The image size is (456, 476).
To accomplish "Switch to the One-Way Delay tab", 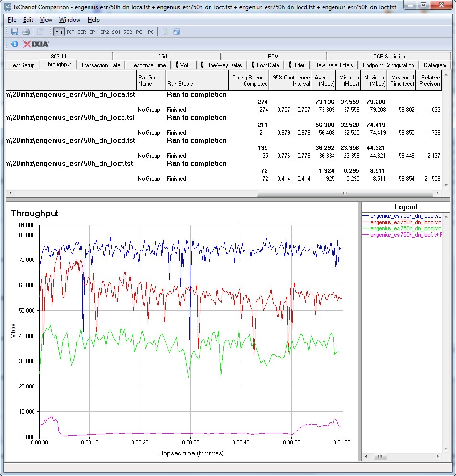I will tap(222, 65).
